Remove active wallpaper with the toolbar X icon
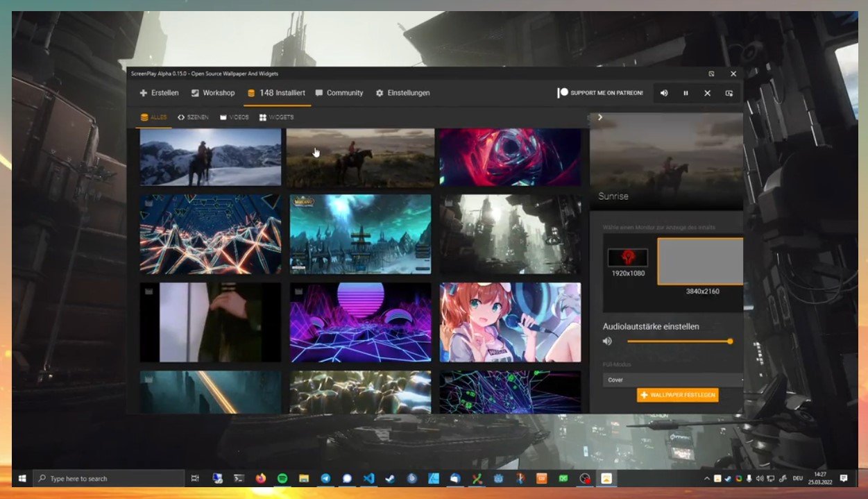Screen dimensions: 868x499 pyautogui.click(x=707, y=93)
